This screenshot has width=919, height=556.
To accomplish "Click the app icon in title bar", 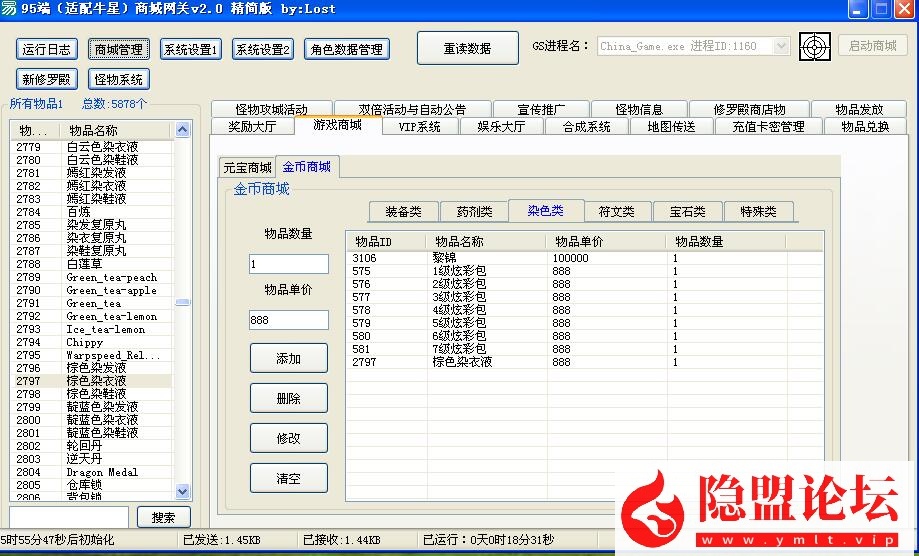I will click(x=9, y=9).
